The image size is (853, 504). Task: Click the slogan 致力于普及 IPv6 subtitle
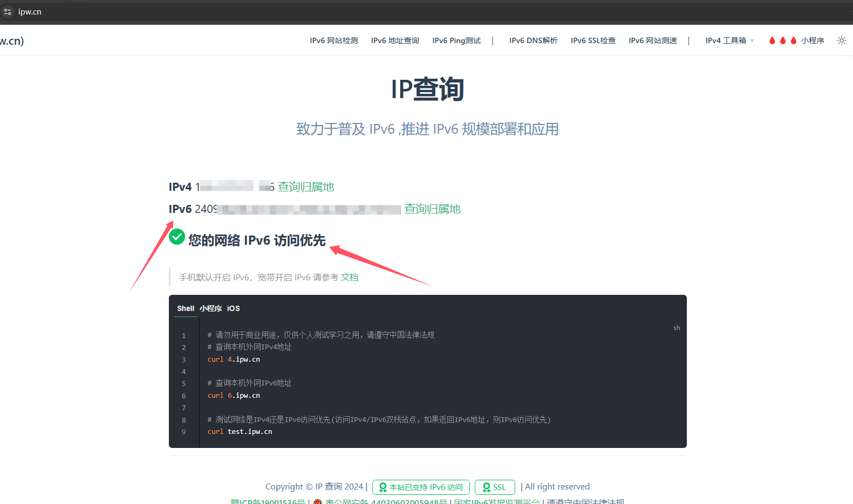tap(427, 129)
